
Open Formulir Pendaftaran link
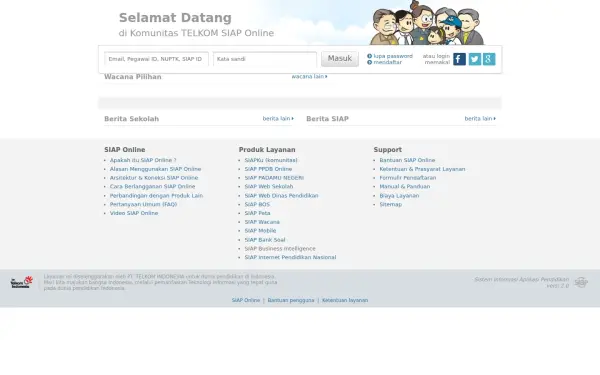[x=408, y=178]
